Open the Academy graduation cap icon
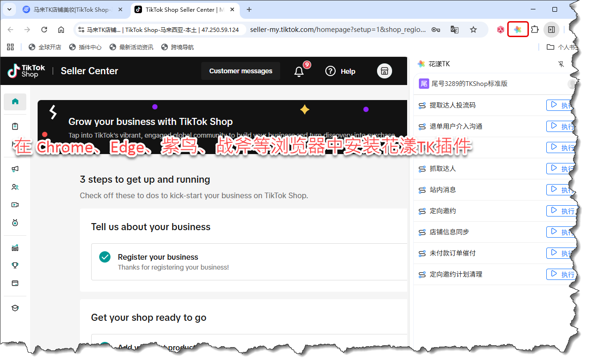The width and height of the screenshot is (590, 364). tap(15, 308)
